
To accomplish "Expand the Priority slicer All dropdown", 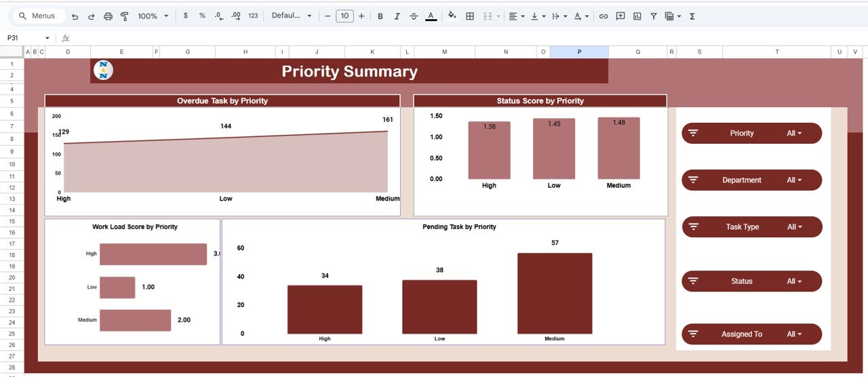I will click(x=794, y=134).
